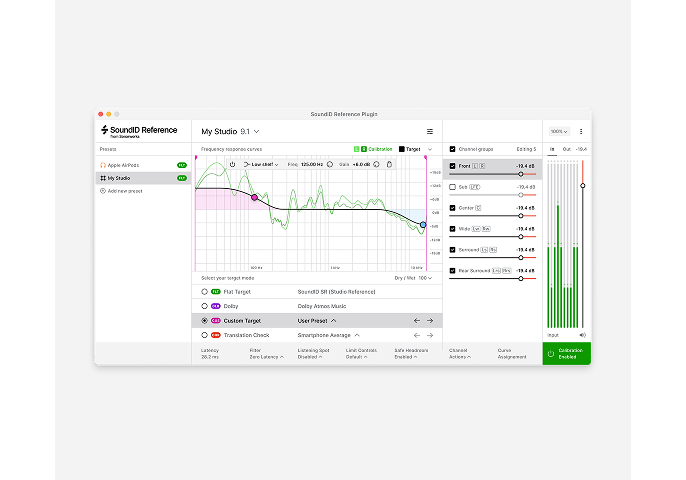The width and height of the screenshot is (686, 480).
Task: Click the pink badge on Custom Target
Action: 216,321
